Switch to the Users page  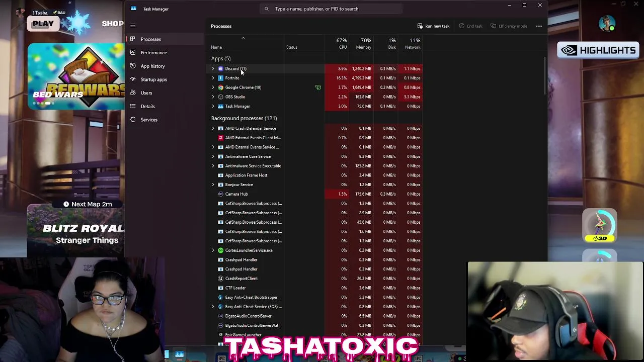click(x=165, y=93)
